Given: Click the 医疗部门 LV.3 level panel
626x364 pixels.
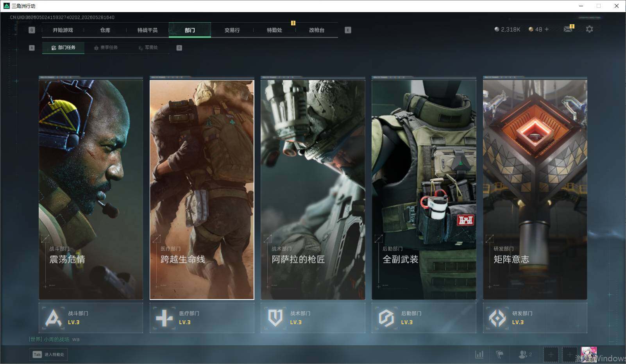Looking at the screenshot, I should 202,318.
